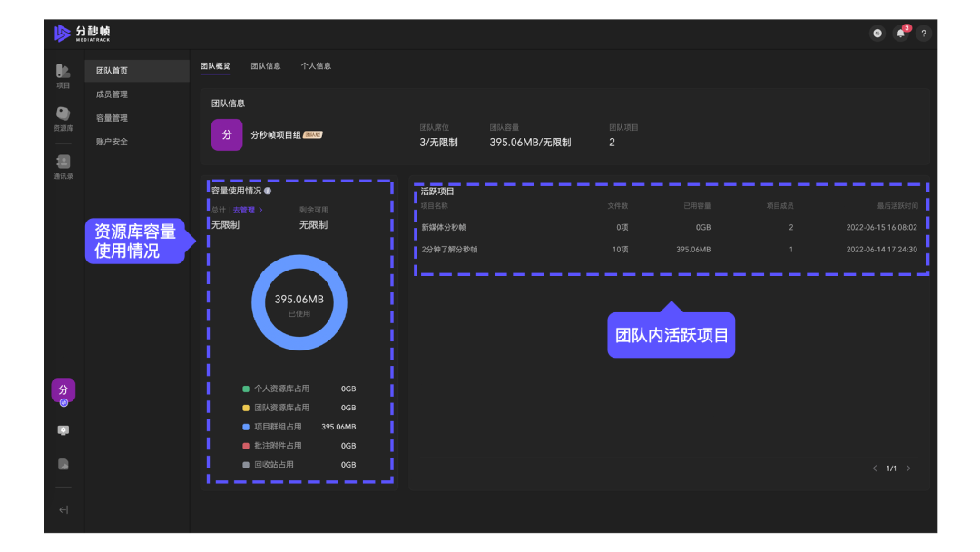Image resolution: width=980 pixels, height=552 pixels.
Task: Open notifications via the bell icon
Action: point(901,33)
